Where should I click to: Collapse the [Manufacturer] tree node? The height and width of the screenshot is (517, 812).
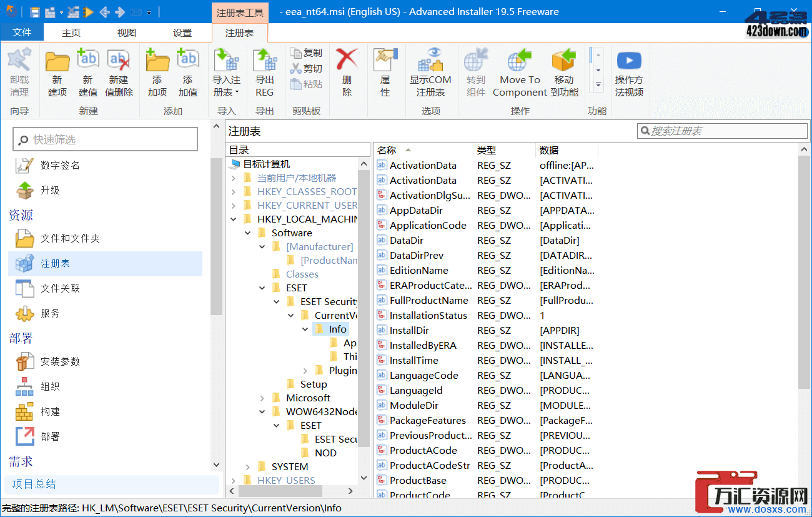tap(262, 247)
